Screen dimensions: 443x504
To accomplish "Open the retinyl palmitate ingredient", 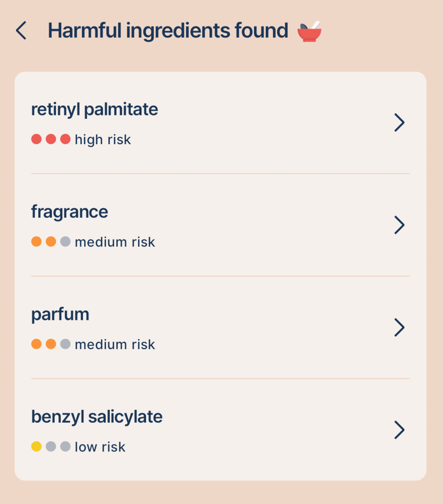I will point(95,109).
